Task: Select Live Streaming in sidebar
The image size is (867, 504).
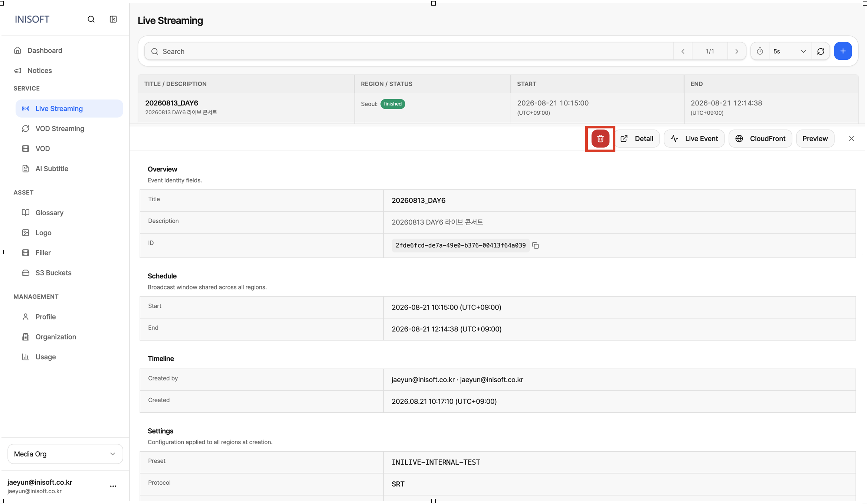Action: click(69, 108)
